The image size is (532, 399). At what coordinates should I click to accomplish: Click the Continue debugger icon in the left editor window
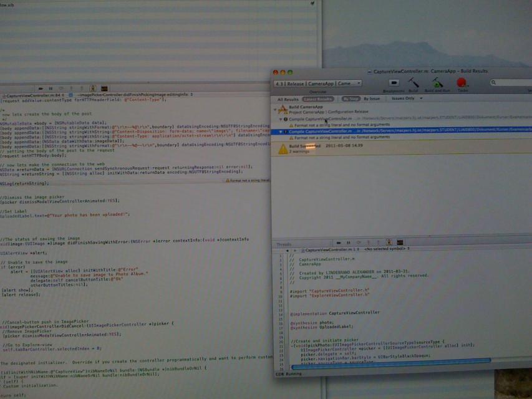click(41, 89)
